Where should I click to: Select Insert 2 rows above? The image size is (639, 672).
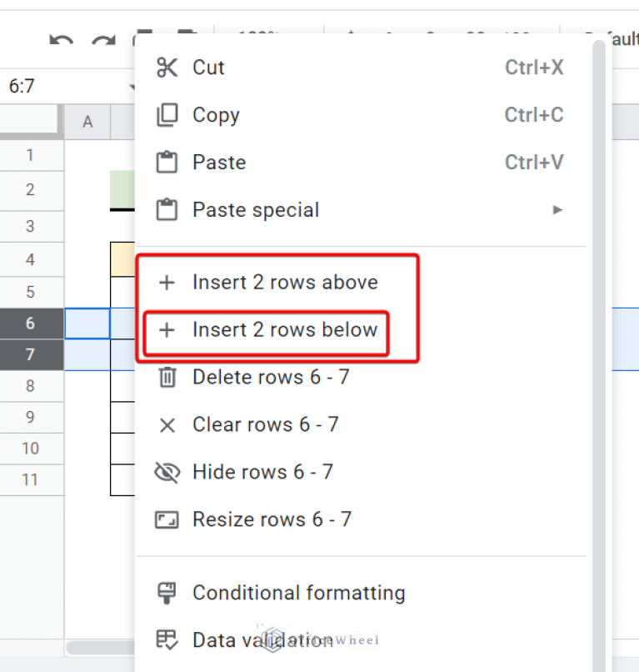pyautogui.click(x=285, y=283)
